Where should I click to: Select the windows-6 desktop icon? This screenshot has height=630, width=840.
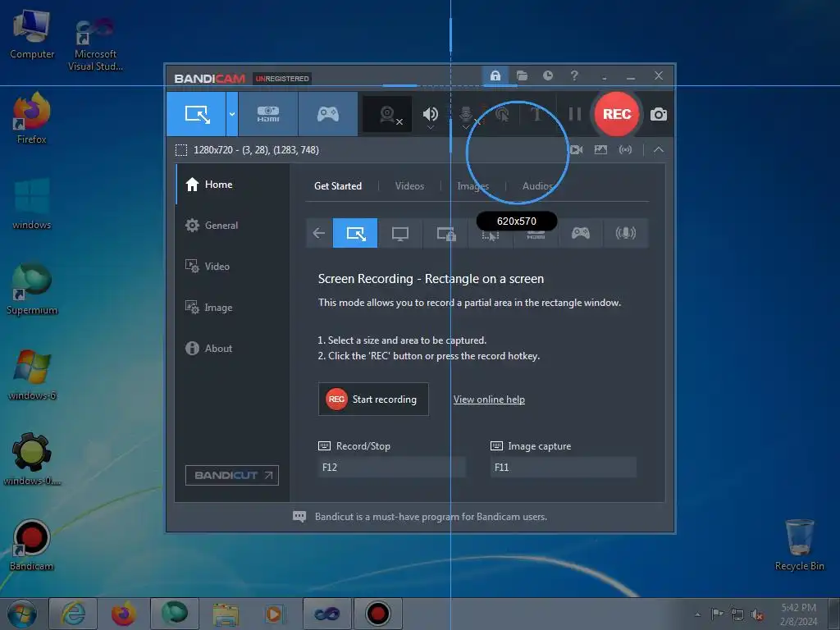coord(32,375)
